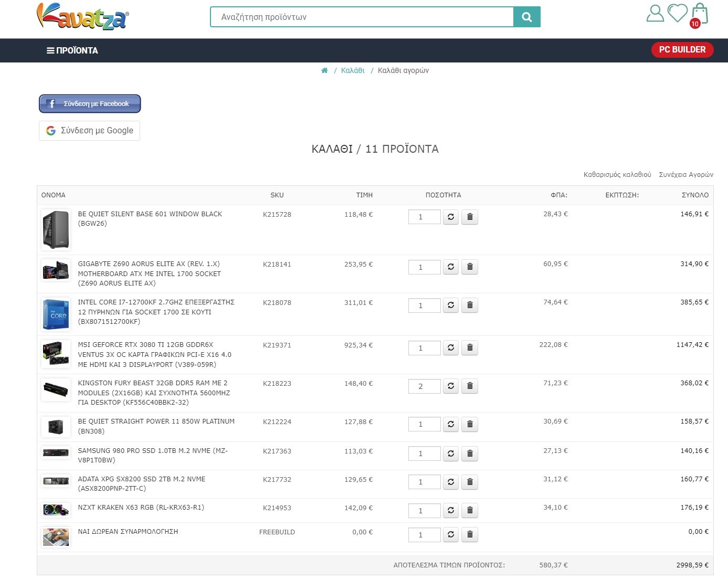Image resolution: width=728 pixels, height=580 pixels.
Task: Delete Samsung 980 Pro SSD from cart
Action: (x=470, y=454)
